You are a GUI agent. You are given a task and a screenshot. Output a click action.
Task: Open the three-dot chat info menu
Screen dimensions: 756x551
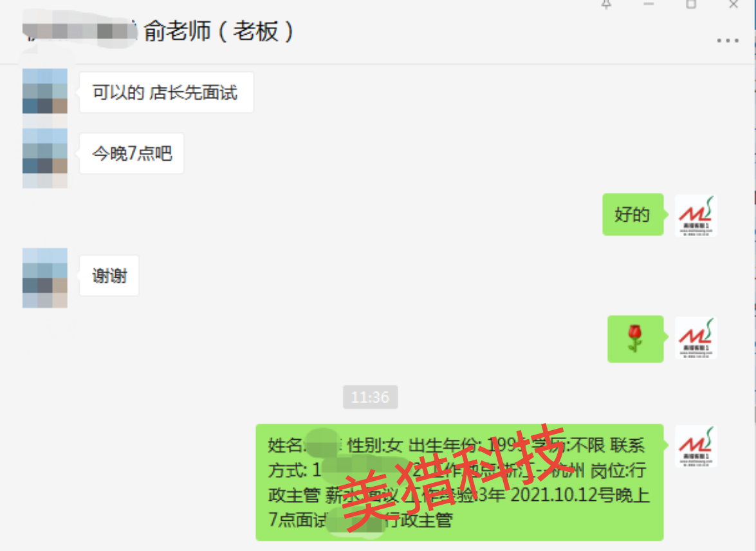pyautogui.click(x=728, y=41)
